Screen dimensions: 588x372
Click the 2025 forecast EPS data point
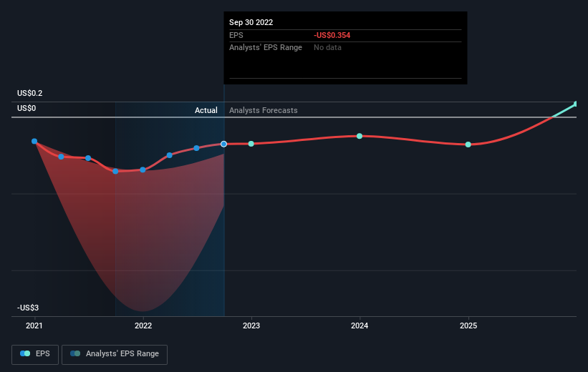tap(468, 145)
